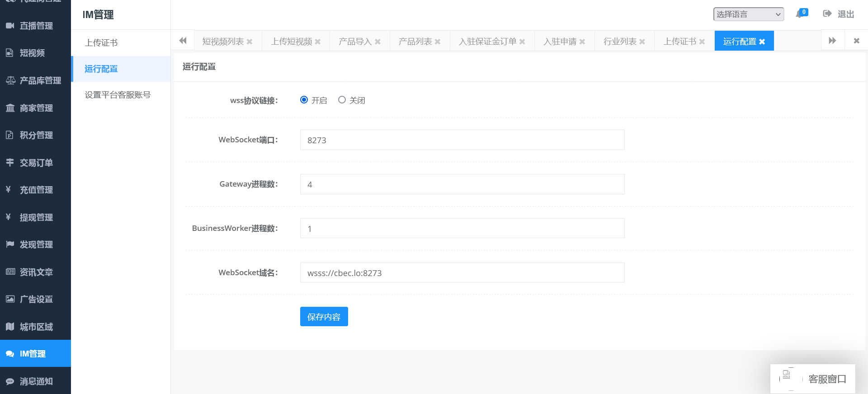Select the 开启 radio for wss协议链接

pos(304,100)
